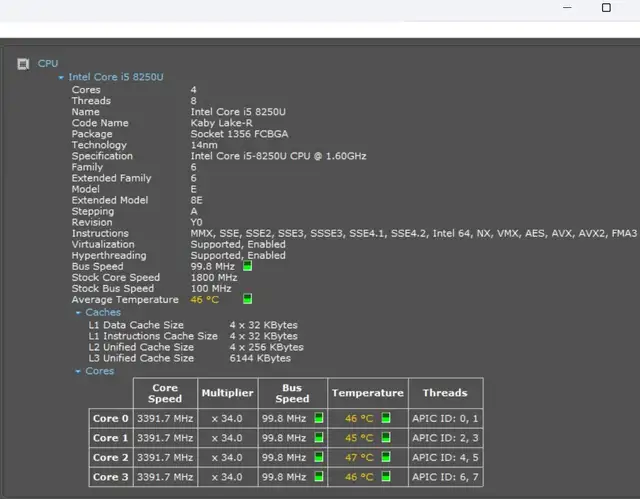
Task: Click the specification Intel Core i5-8250U CPU @ 1.60GHz
Action: (278, 156)
